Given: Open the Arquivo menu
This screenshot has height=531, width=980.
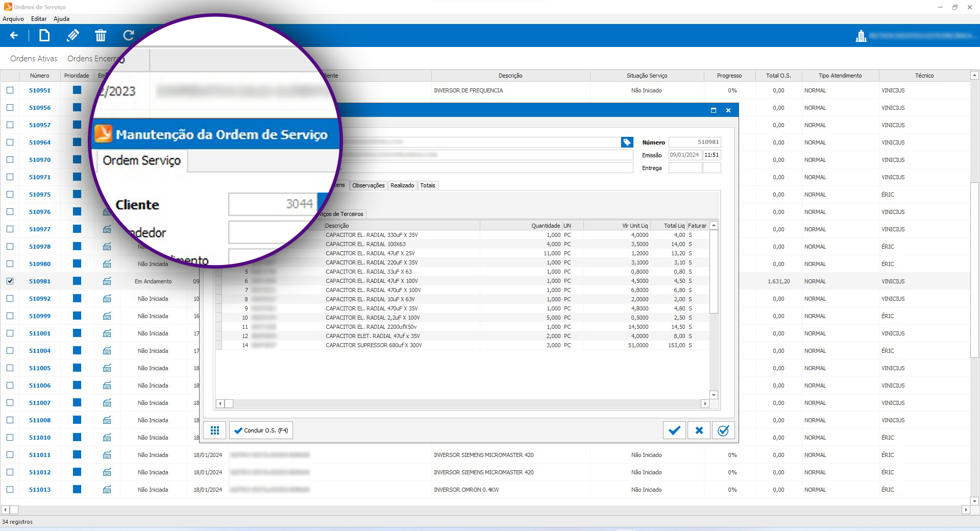Looking at the screenshot, I should pyautogui.click(x=13, y=19).
